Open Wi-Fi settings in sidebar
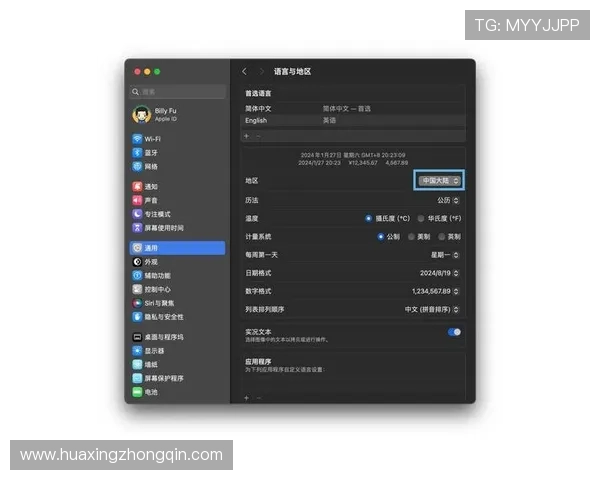Screen dimensions: 600x480 coord(146,139)
